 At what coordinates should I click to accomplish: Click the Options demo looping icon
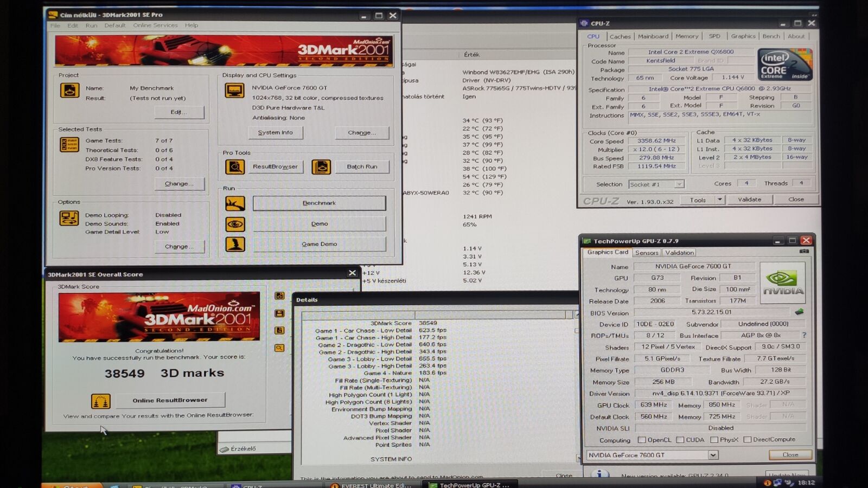tap(69, 218)
